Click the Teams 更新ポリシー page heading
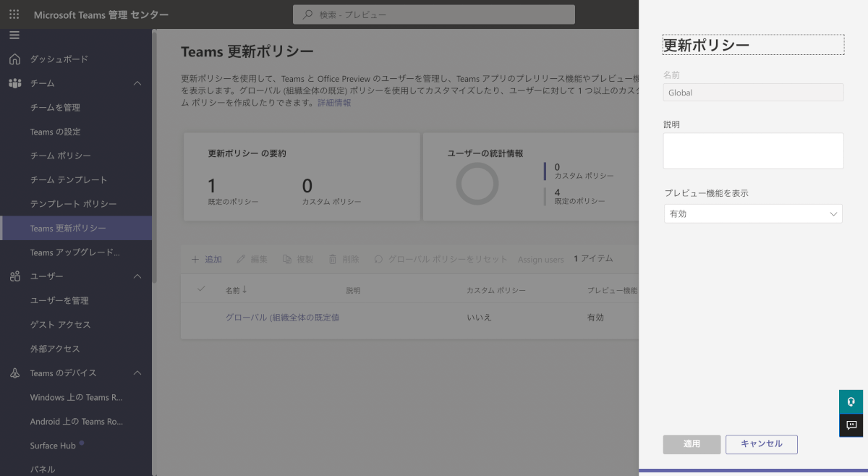 [x=247, y=51]
